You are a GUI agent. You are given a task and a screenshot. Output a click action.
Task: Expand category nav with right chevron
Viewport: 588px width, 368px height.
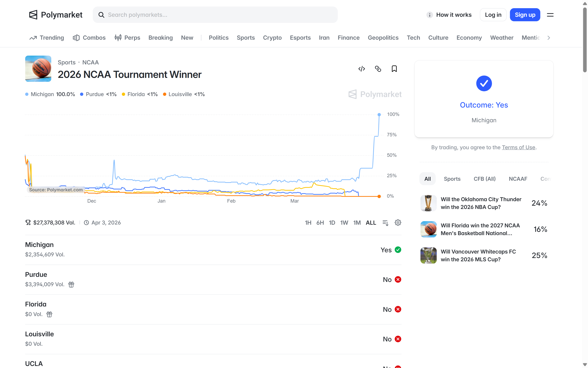click(549, 38)
